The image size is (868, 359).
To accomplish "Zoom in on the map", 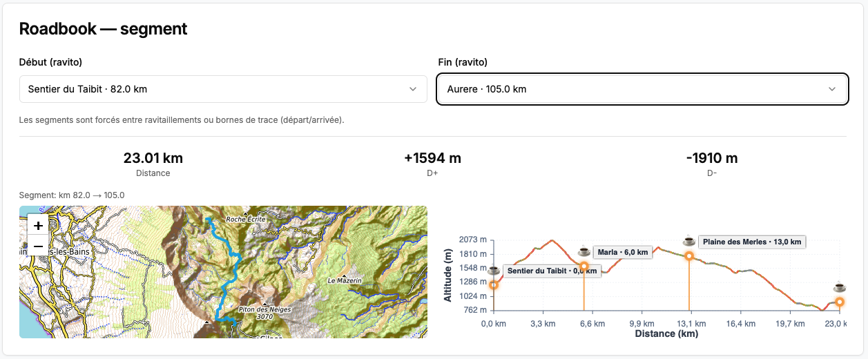I will coord(38,225).
